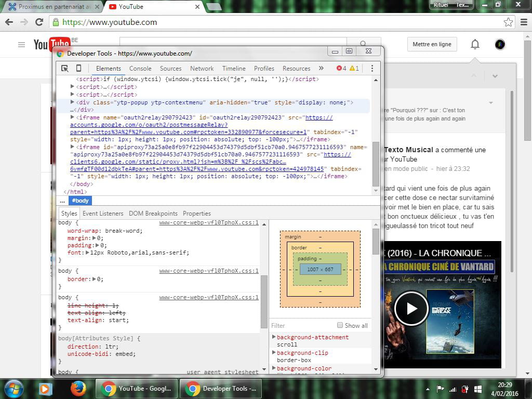Click the 1007 × 667 content box
The width and height of the screenshot is (532, 399).
tap(320, 270)
